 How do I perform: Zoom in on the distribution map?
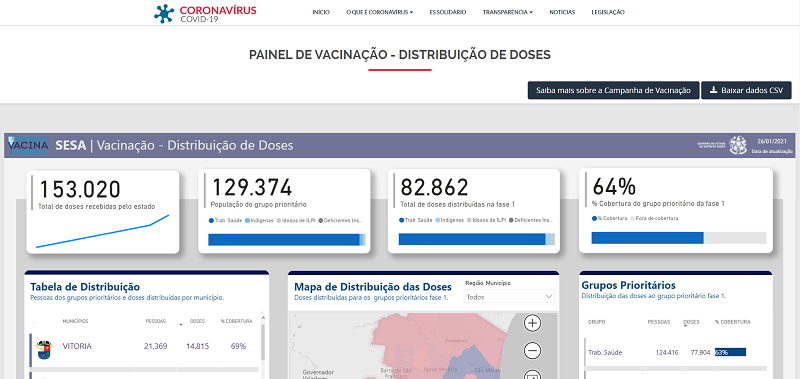(x=532, y=323)
